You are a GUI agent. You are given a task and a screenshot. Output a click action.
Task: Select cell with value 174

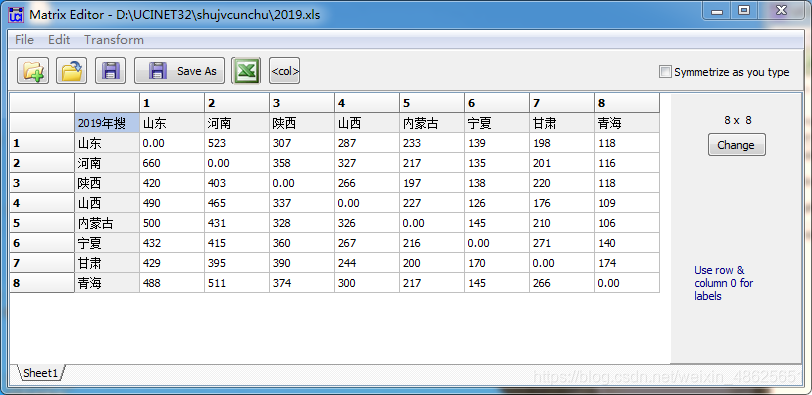coord(627,263)
